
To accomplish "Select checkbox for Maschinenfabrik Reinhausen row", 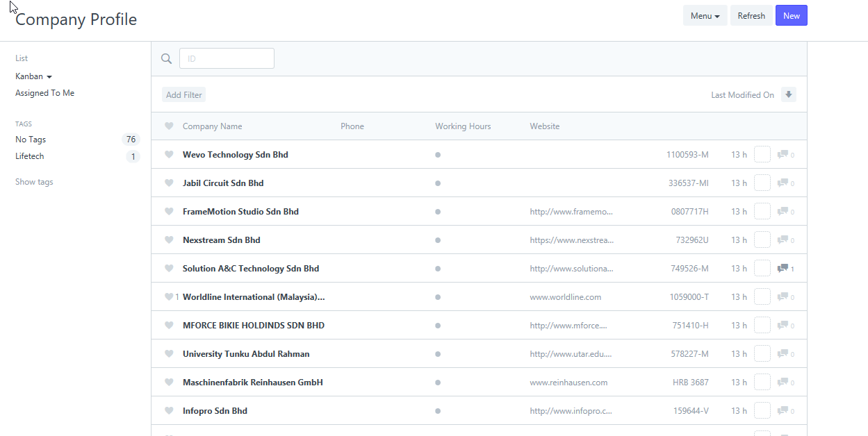I will [762, 382].
